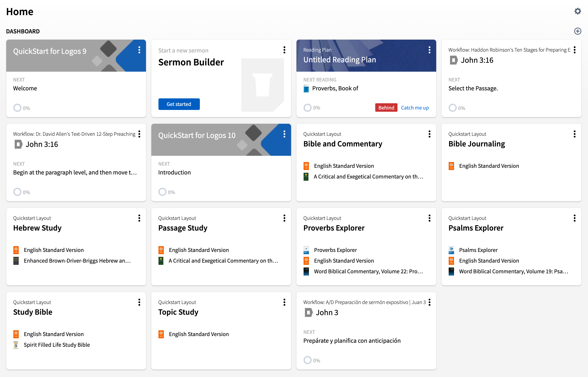Screen dimensions: 588x377
Task: Open the Sermon Builder card's three-dot menu
Action: pyautogui.click(x=284, y=50)
